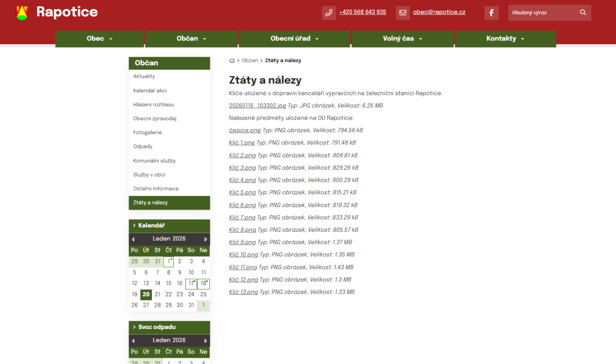Click the search magnifier icon
Screen dimensions: 616x364
(583, 13)
